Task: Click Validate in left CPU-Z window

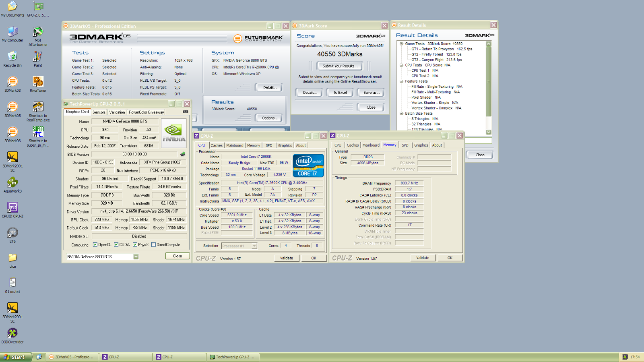Action: pos(287,258)
